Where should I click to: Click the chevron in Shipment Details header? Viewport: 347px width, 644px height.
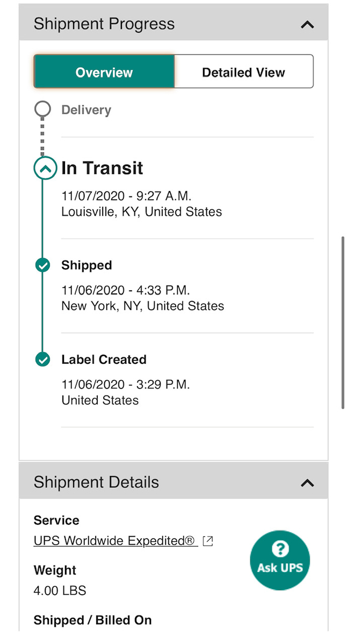click(307, 482)
